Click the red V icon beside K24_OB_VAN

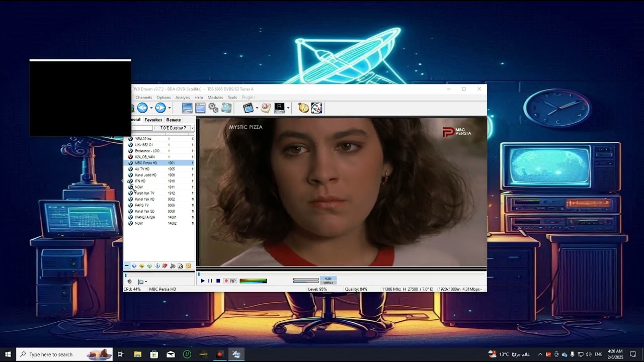[x=130, y=157]
